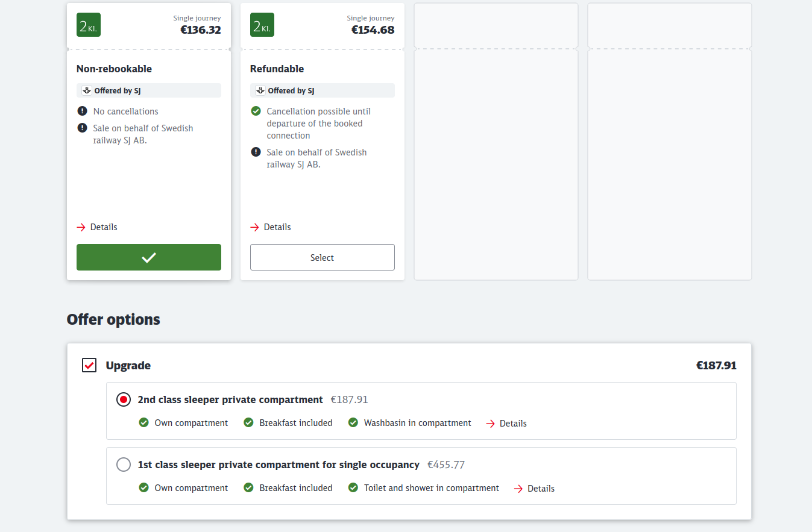Click the check icon by 2nd class Own compartment
The image size is (812, 532).
(143, 422)
